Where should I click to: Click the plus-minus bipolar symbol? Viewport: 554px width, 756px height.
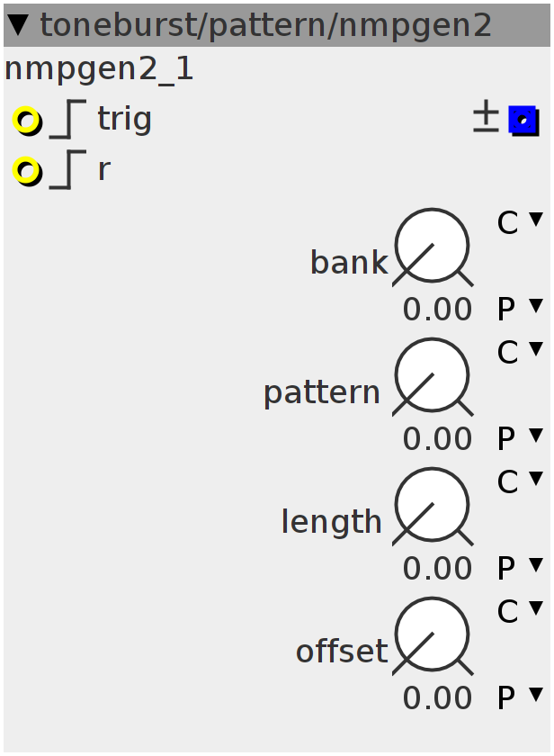(486, 116)
